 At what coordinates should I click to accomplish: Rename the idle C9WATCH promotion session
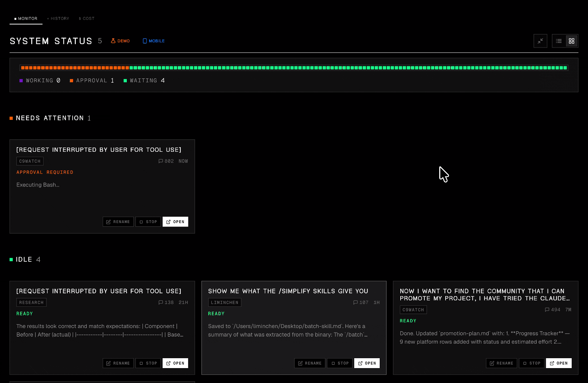pos(502,363)
